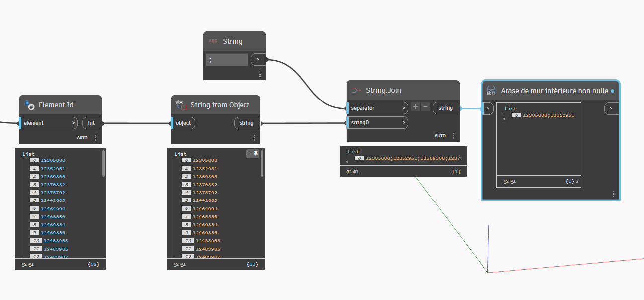Viewport: 644px width, 300px height.
Task: Expand the chevron on the string0 port
Action: point(404,122)
